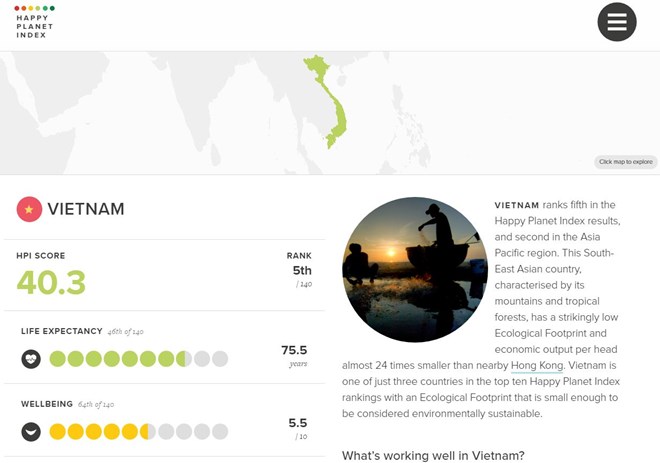Click the 'Click map to explore' button

click(x=625, y=162)
